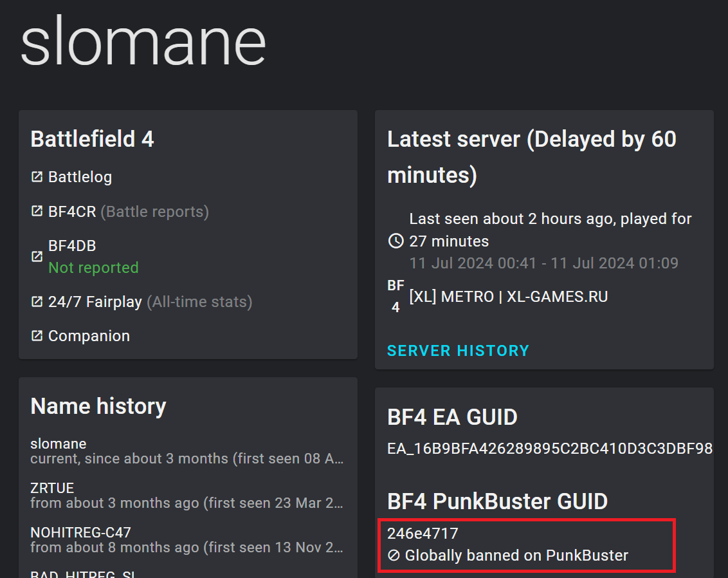Click the banned circle icon by PunkBuster status
728x578 pixels.
coord(394,555)
